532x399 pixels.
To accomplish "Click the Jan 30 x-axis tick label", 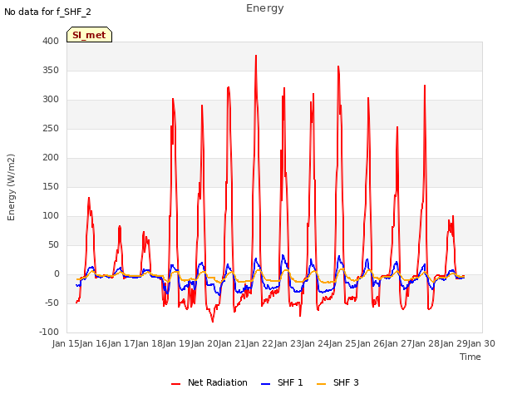I will coord(481,343).
